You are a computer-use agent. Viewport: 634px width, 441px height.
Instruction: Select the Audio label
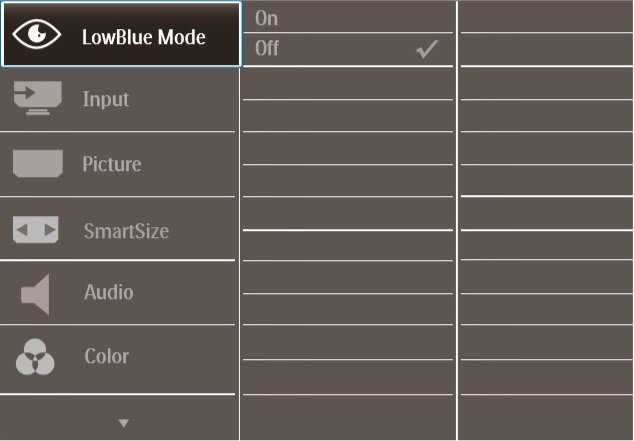click(109, 292)
